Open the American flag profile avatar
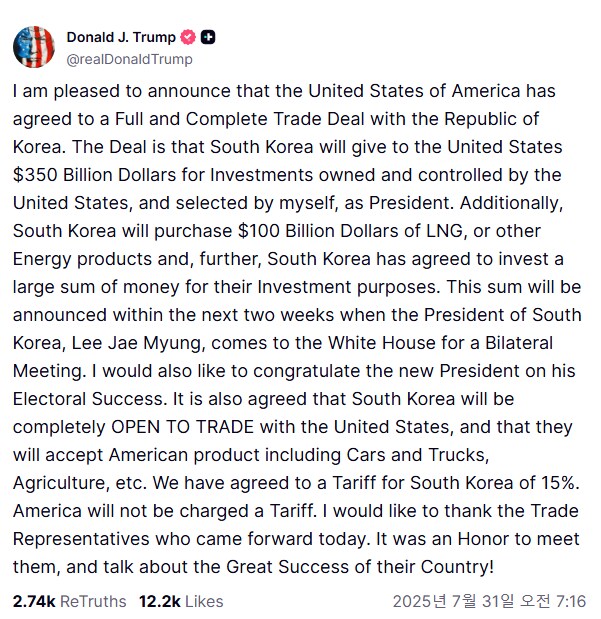The image size is (601, 619). pos(34,47)
